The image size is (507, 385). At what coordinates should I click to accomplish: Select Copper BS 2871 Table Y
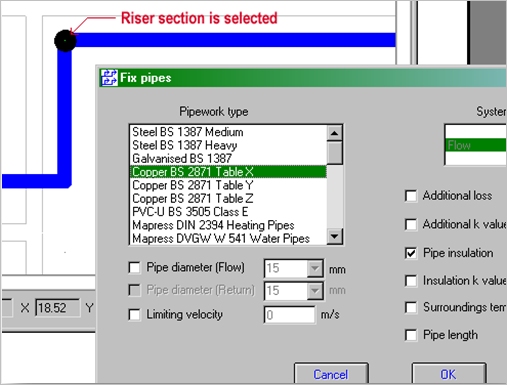click(228, 185)
